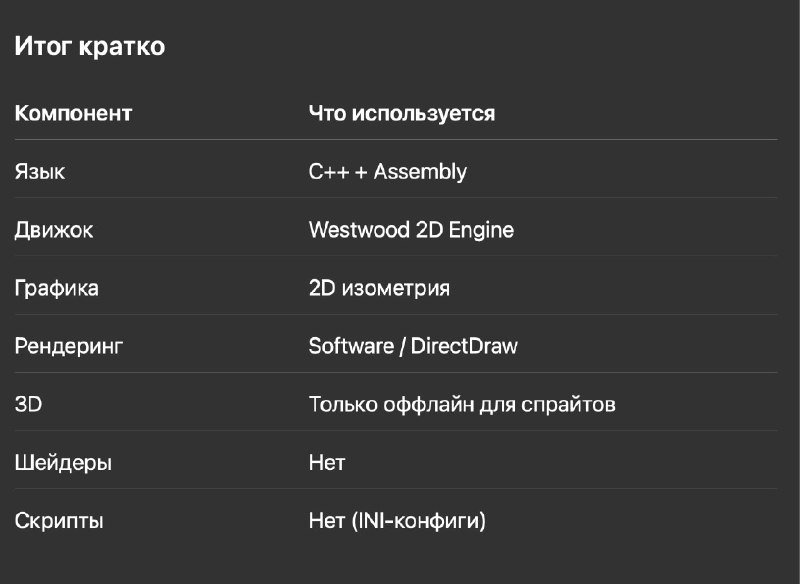Click the word 'DirectDraw'
The height and width of the screenshot is (584, 800).
point(464,347)
